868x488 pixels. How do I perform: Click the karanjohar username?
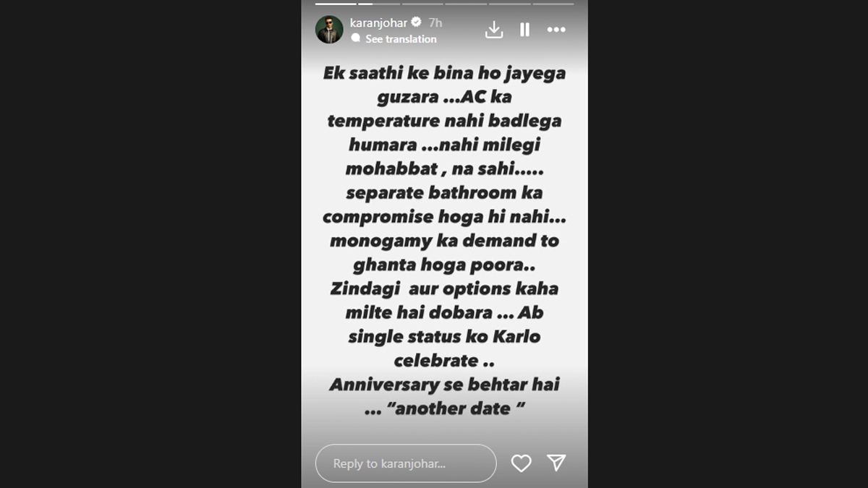(x=378, y=23)
